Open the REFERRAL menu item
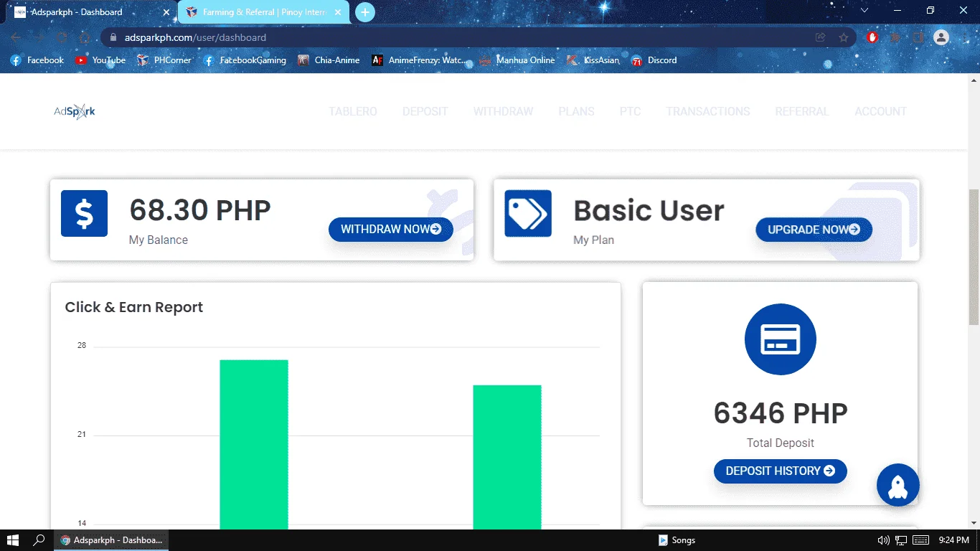980x551 pixels. (802, 111)
